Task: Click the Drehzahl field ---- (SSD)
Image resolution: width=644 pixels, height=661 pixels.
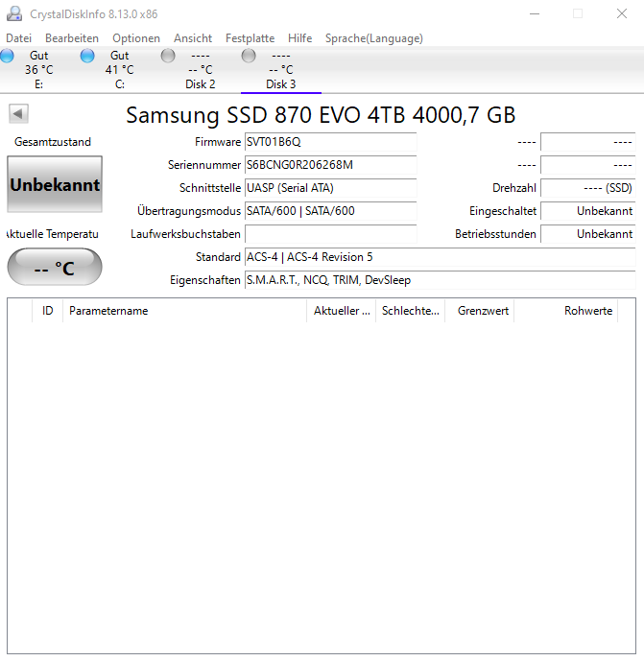Action: tap(588, 188)
